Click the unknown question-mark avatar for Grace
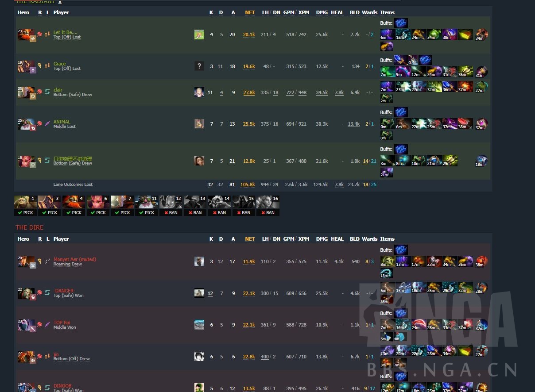This screenshot has width=535, height=392. [x=199, y=66]
